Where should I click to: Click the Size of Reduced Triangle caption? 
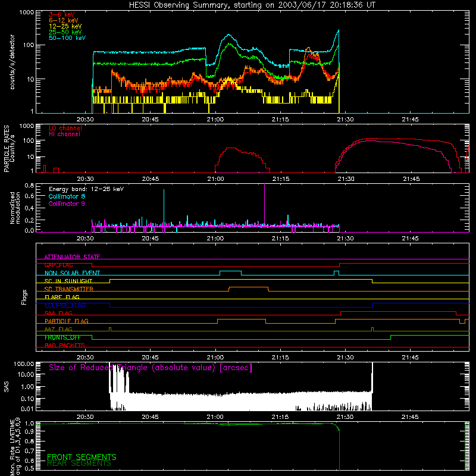click(151, 368)
